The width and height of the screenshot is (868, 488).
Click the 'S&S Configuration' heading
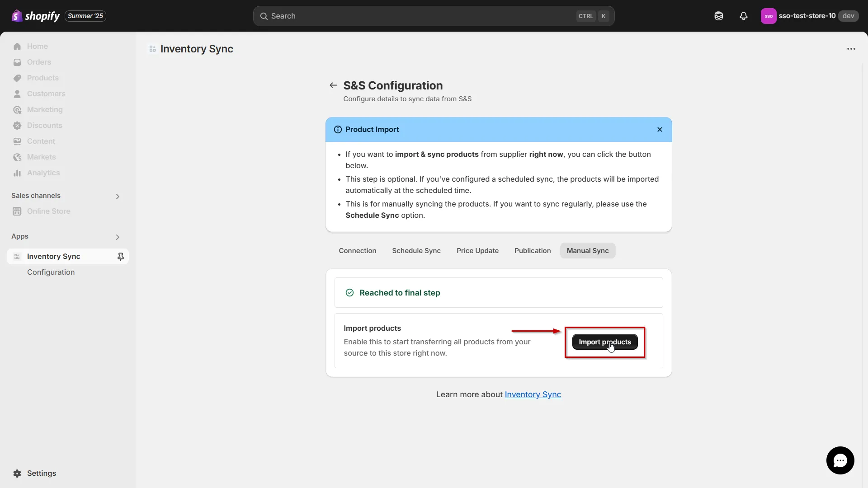tap(393, 85)
